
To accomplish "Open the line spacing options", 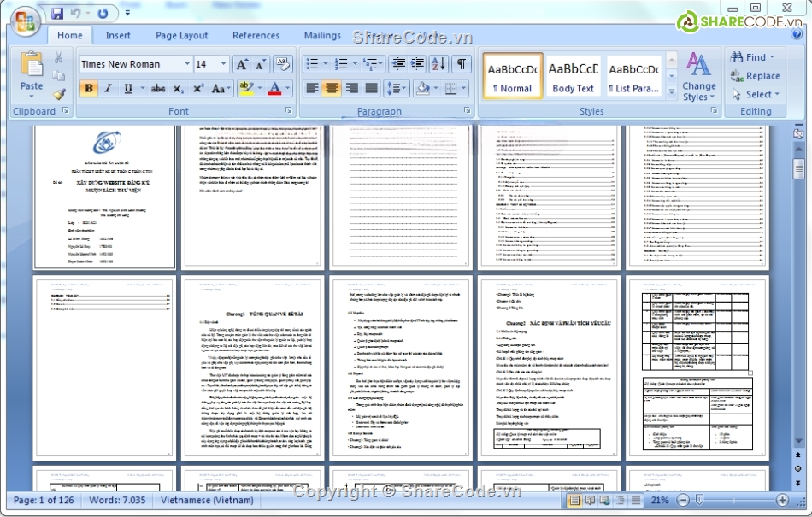I will [397, 89].
